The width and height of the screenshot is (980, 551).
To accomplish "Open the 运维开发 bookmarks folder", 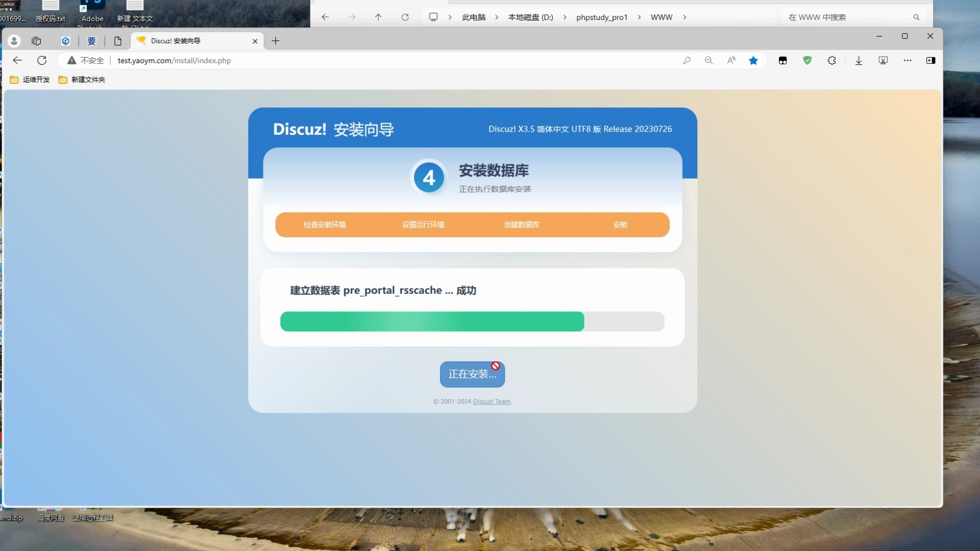I will click(30, 80).
